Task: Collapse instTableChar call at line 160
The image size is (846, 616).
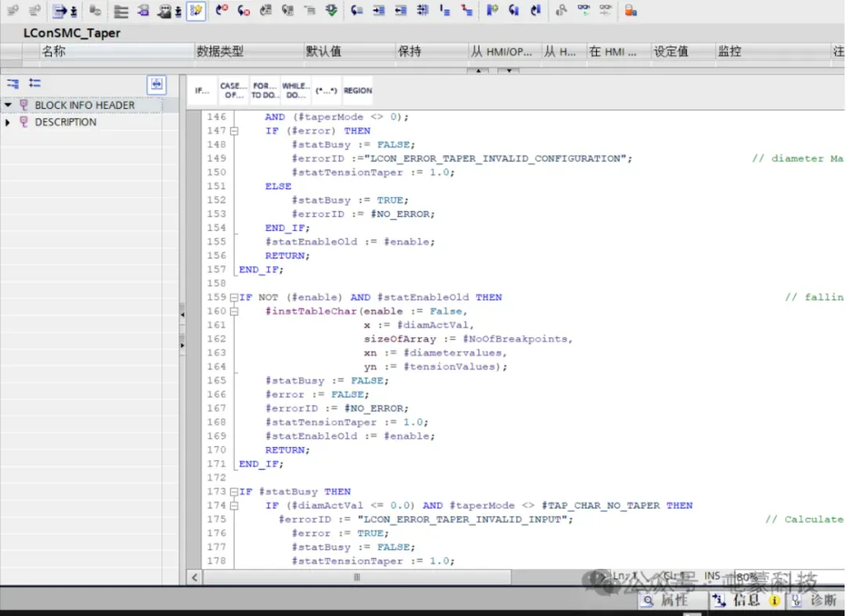Action: pos(234,312)
